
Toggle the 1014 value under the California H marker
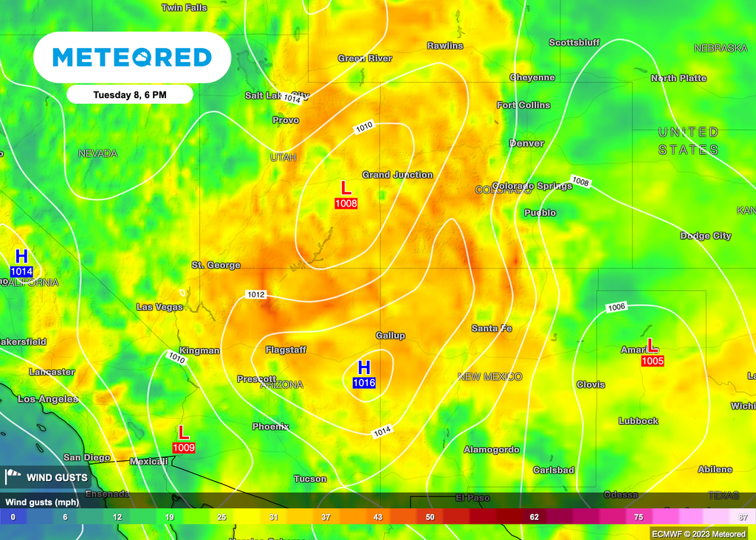pyautogui.click(x=21, y=271)
